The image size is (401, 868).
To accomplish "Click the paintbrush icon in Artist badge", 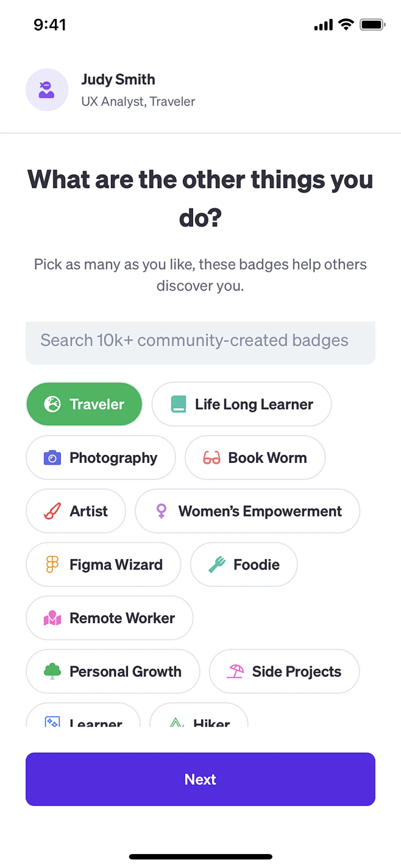I will point(52,511).
